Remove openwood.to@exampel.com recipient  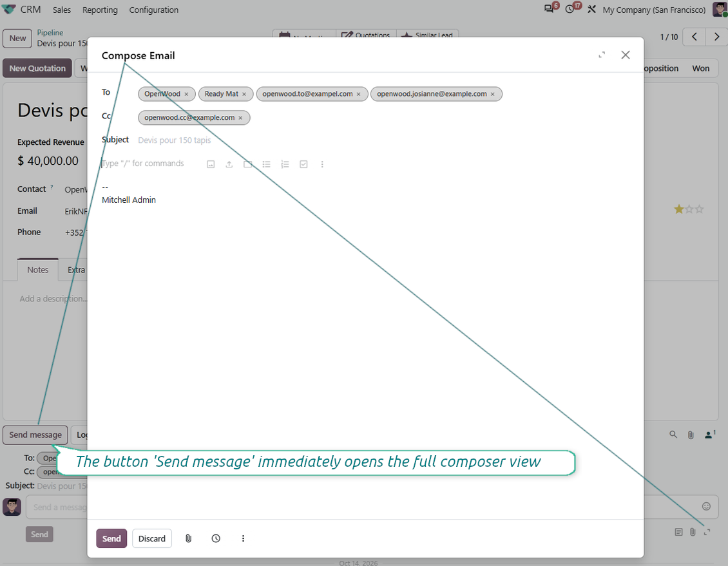[358, 94]
